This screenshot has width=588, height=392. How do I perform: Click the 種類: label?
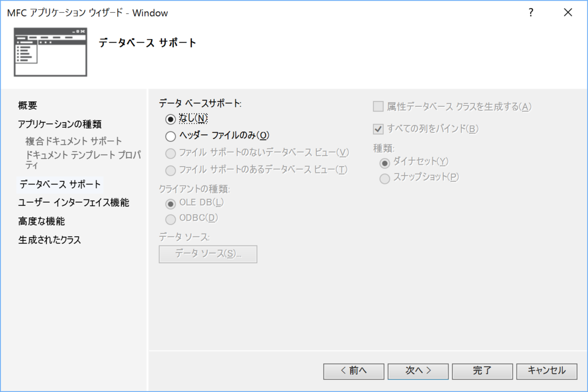point(384,148)
